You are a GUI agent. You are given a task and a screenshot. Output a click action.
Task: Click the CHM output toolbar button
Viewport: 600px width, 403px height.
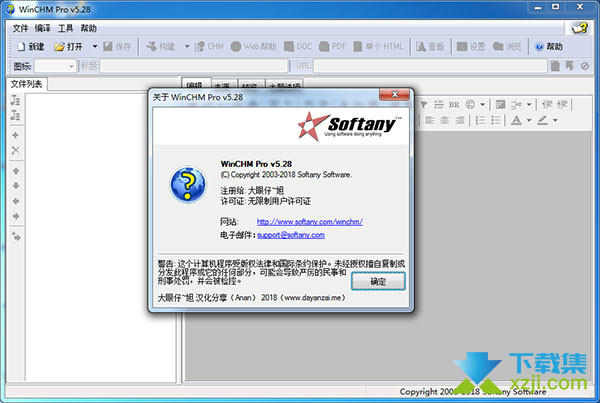click(209, 47)
